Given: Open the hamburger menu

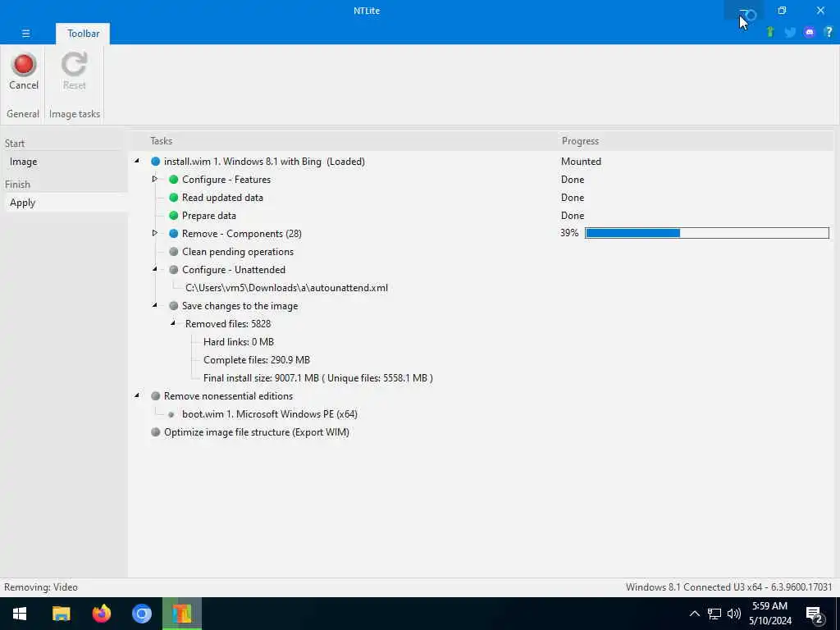Looking at the screenshot, I should point(25,33).
